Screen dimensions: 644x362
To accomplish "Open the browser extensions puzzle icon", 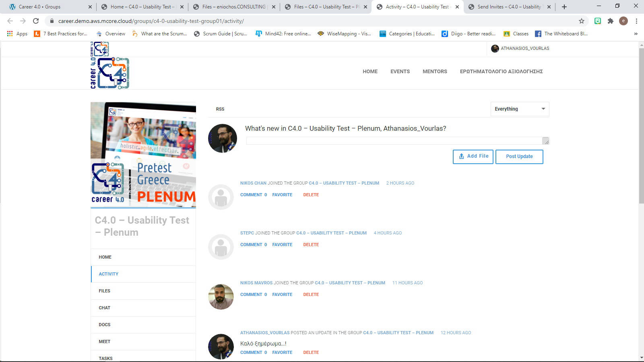I will pyautogui.click(x=610, y=21).
